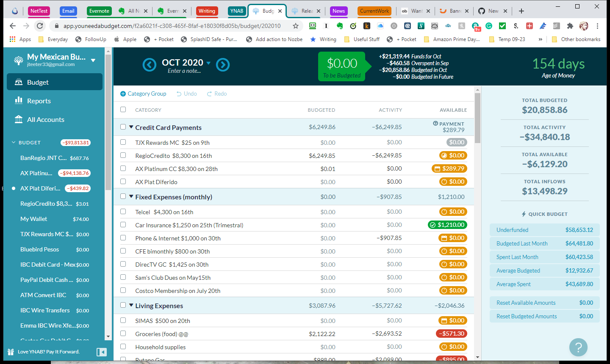Advance to November using the right arrow
Screen dimensions: 610x364
point(223,64)
